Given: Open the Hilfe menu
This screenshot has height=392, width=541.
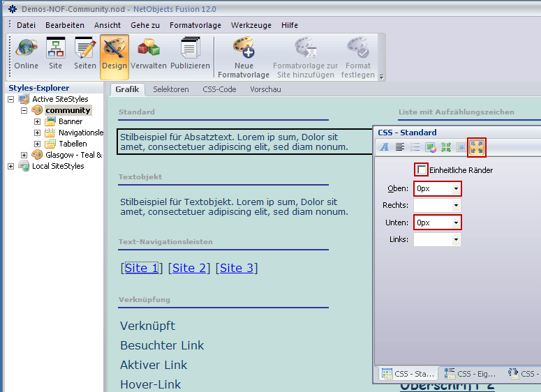Looking at the screenshot, I should (290, 25).
